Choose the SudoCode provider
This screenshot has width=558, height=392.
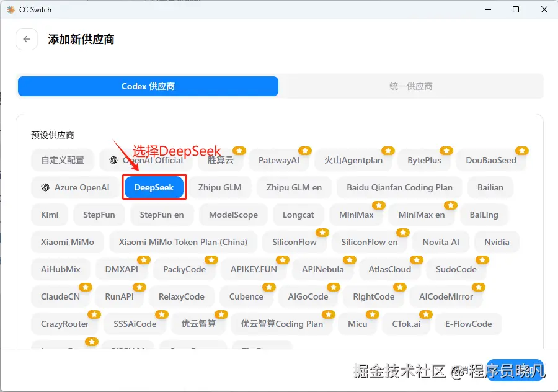[456, 269]
